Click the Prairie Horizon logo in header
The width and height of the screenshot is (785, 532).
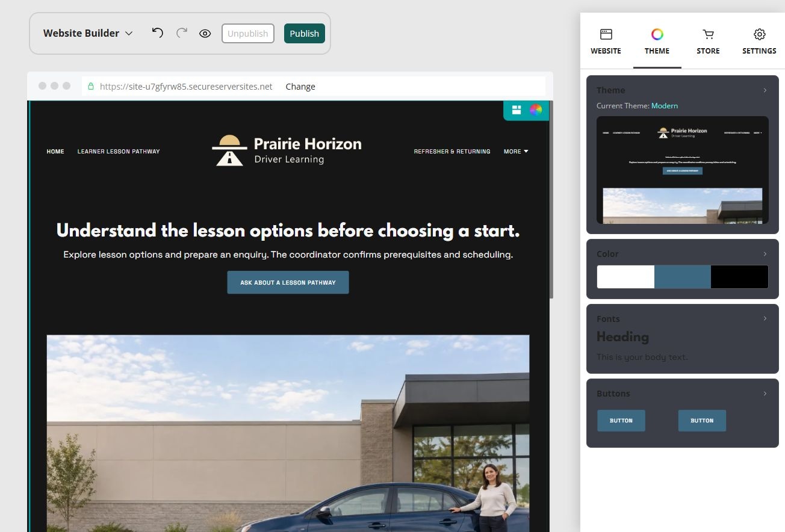[x=287, y=150]
